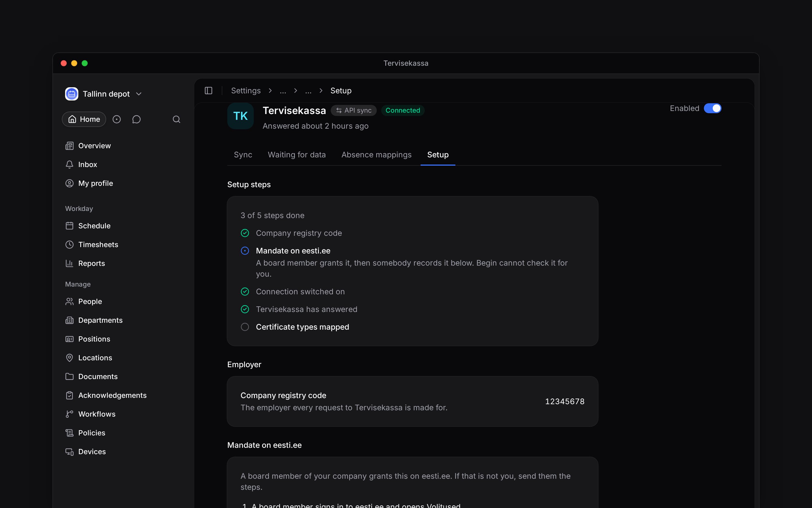Open Acknowledgements in the sidebar

pyautogui.click(x=124, y=395)
